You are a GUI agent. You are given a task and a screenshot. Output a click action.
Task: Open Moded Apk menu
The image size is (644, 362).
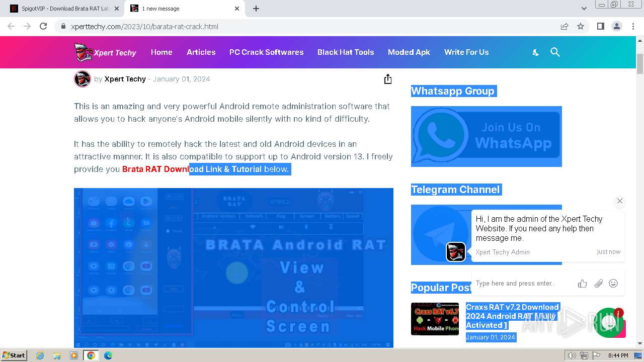[409, 52]
